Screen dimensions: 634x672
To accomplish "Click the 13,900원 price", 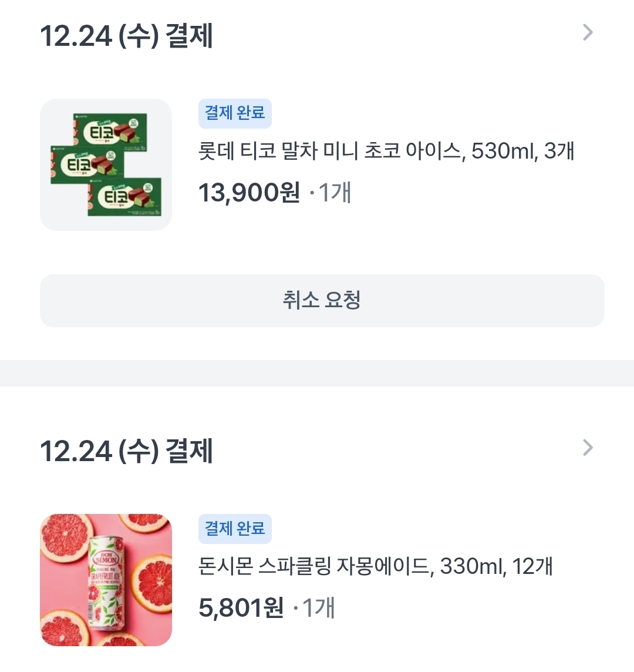I will 249,193.
